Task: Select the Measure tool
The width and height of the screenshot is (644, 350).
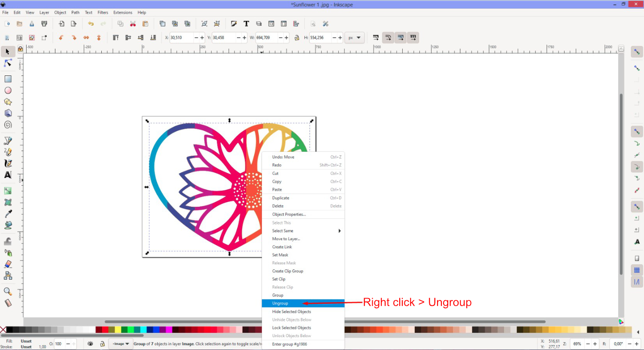Action: tap(8, 302)
